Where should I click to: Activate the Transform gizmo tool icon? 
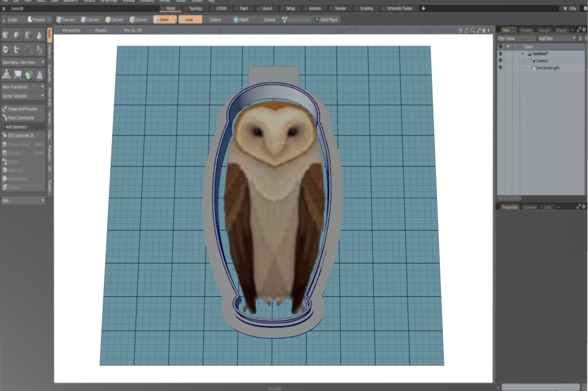point(6,75)
